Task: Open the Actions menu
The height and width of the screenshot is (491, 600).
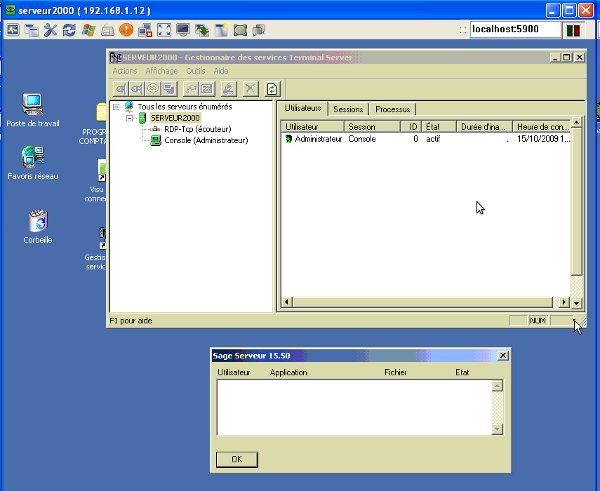Action: tap(125, 72)
